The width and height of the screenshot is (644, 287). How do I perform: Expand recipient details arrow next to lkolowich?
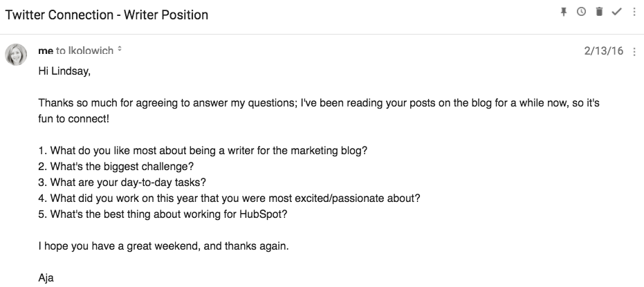pos(120,50)
